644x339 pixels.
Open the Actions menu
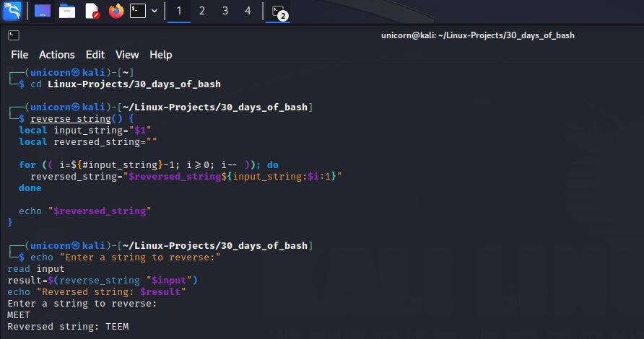(x=57, y=55)
